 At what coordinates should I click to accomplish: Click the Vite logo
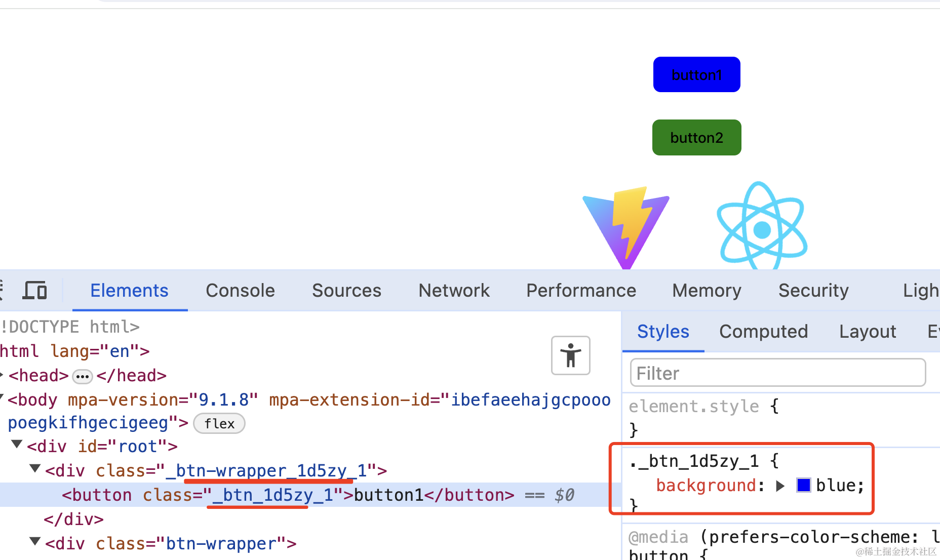626,228
